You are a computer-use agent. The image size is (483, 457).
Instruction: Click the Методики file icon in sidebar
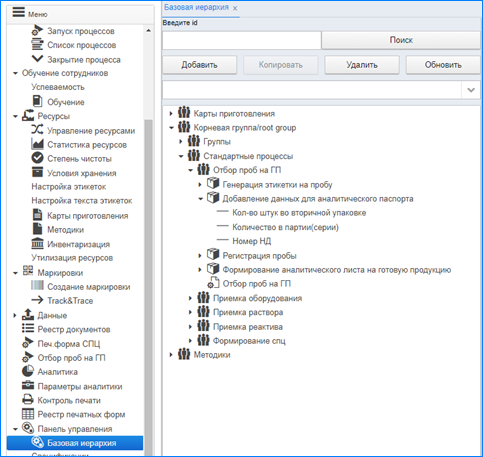click(x=37, y=229)
